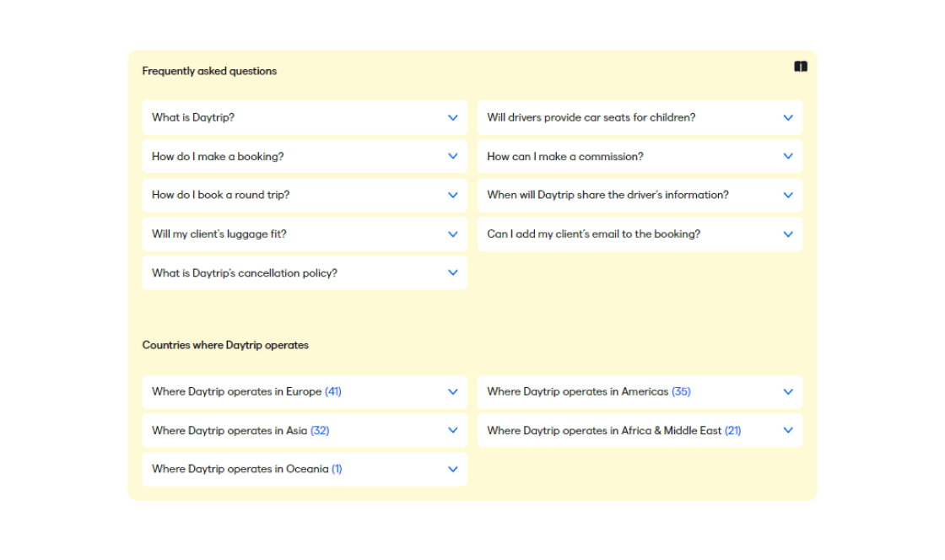
Task: Show countries where Daytrip operates in Europe
Action: click(x=305, y=392)
